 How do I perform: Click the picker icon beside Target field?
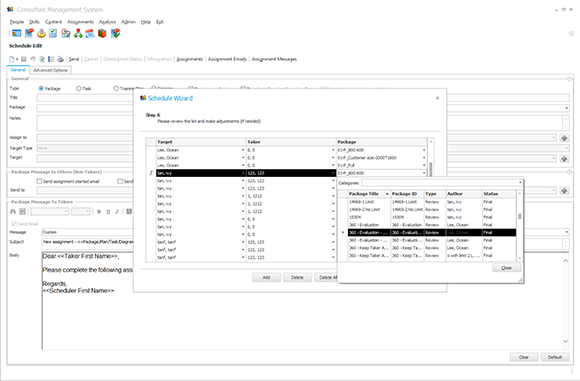(x=564, y=159)
